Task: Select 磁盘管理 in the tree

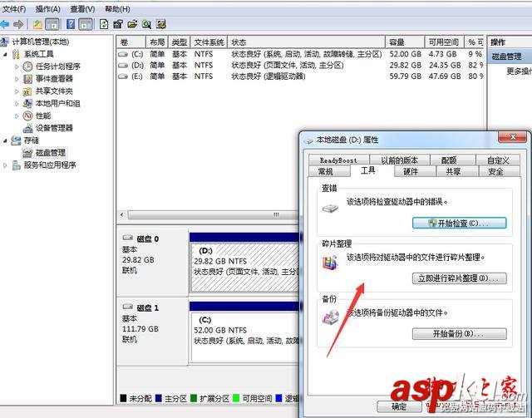Action: (x=51, y=153)
